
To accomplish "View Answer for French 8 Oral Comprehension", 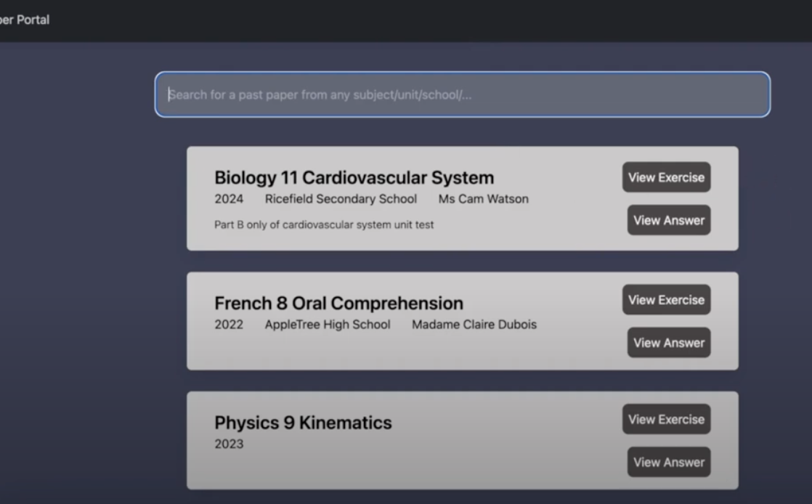I will [668, 342].
